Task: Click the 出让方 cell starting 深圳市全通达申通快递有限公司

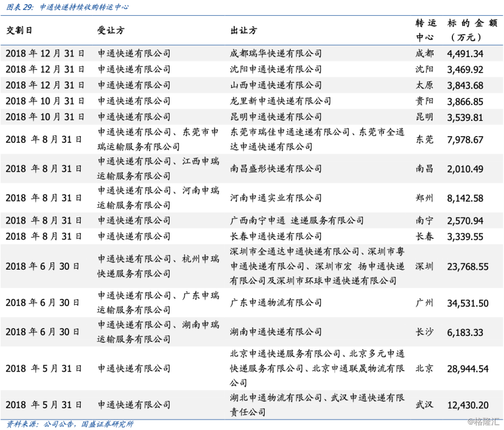Action: pos(317,267)
